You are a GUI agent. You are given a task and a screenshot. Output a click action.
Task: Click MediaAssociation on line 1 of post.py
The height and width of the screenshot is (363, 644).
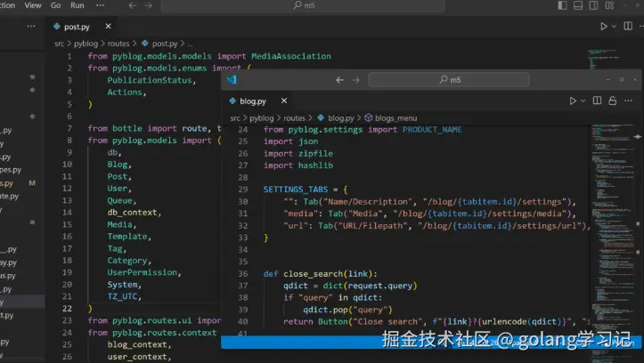pos(291,56)
